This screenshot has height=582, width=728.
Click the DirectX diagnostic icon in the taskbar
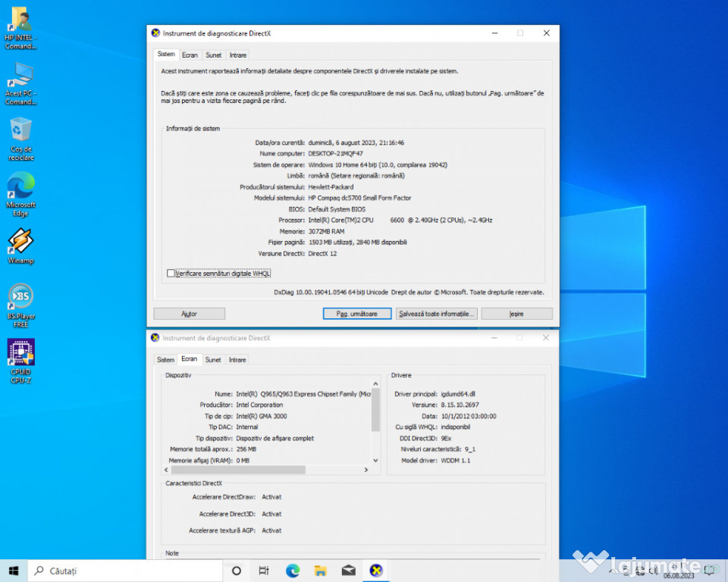click(x=375, y=571)
